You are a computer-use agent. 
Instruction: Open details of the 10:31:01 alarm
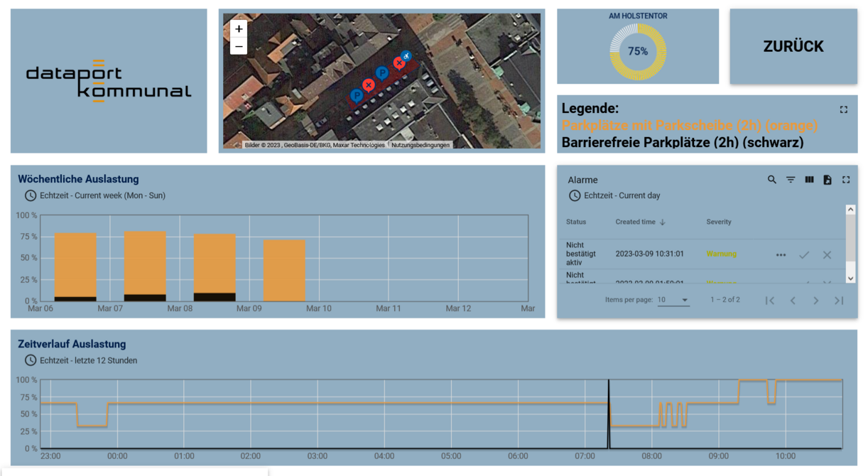pos(781,254)
